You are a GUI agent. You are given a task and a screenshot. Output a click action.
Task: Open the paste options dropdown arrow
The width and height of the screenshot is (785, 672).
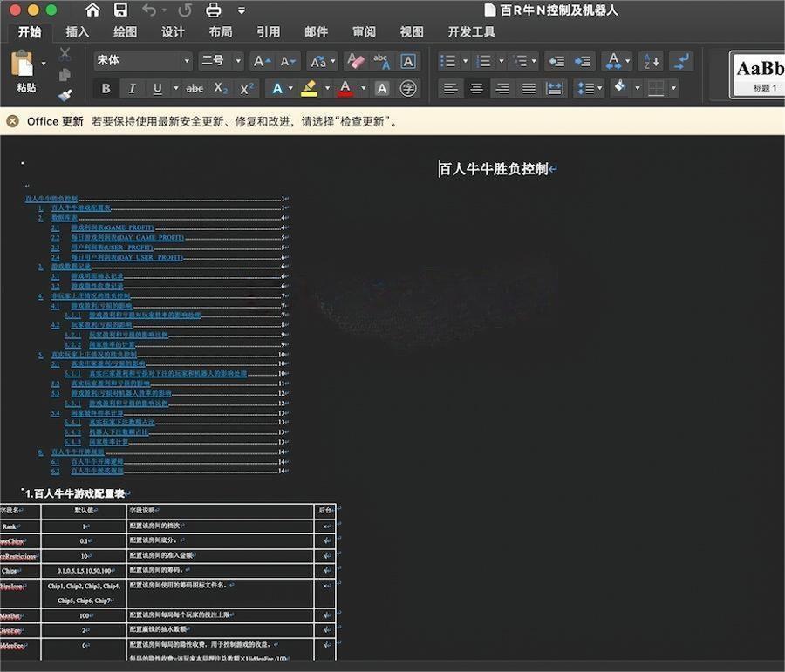(x=44, y=63)
